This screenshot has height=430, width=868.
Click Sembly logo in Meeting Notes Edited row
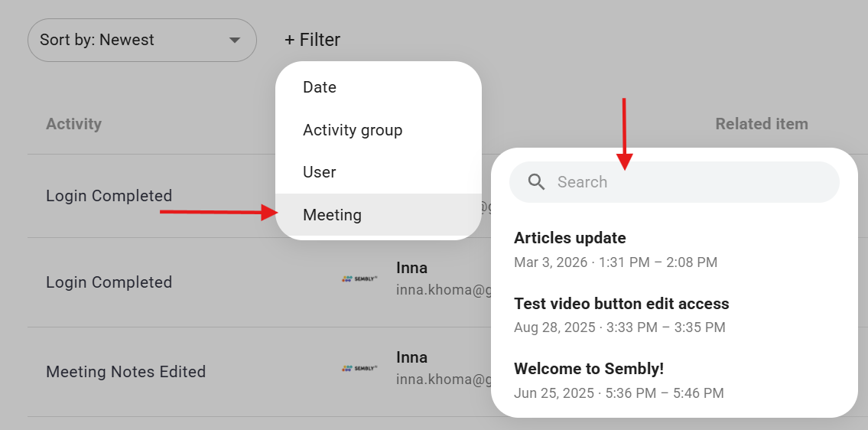(359, 368)
